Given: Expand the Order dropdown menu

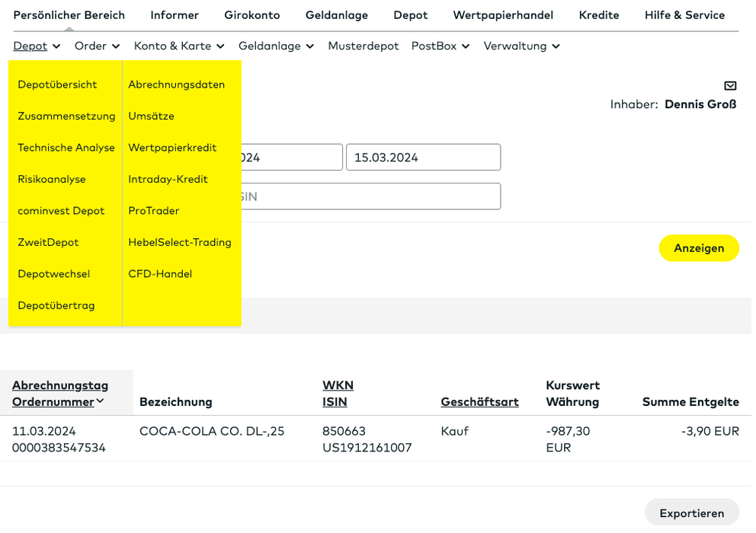Looking at the screenshot, I should tap(97, 46).
